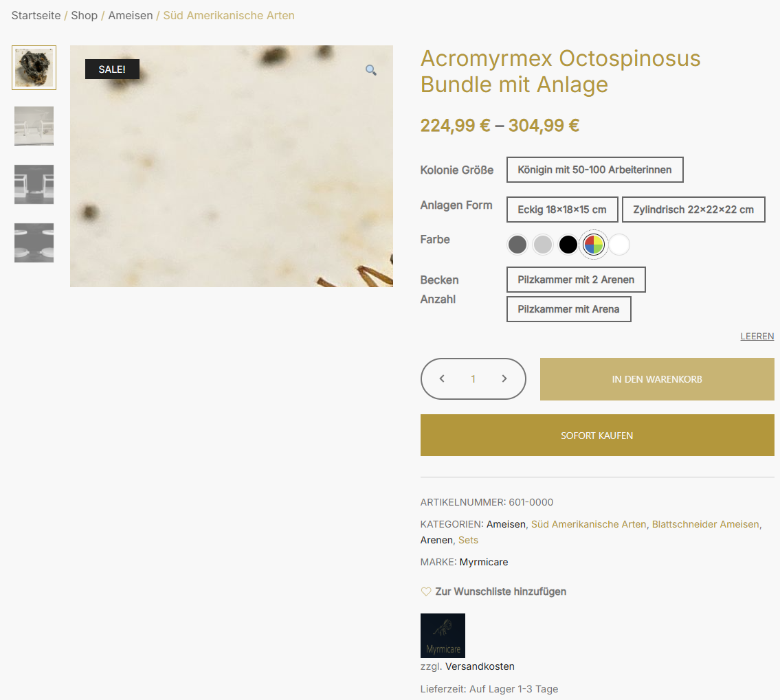Add to cart with In den Warenkorb
The width and height of the screenshot is (780, 700).
[x=657, y=379]
